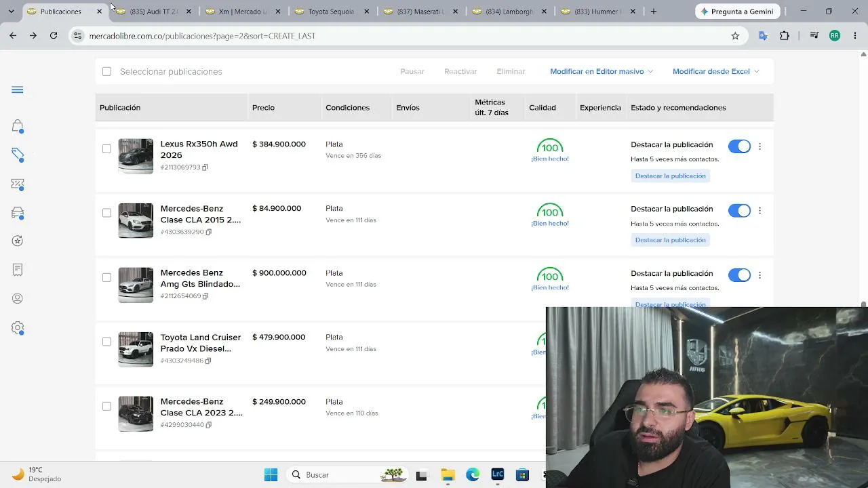Select the Mercedes-Benz Clase CLA 2023 checkbox

coord(106,406)
